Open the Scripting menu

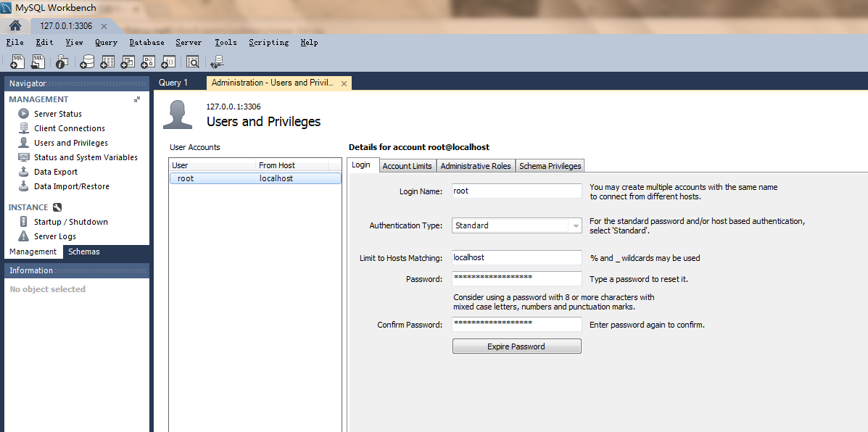click(268, 42)
